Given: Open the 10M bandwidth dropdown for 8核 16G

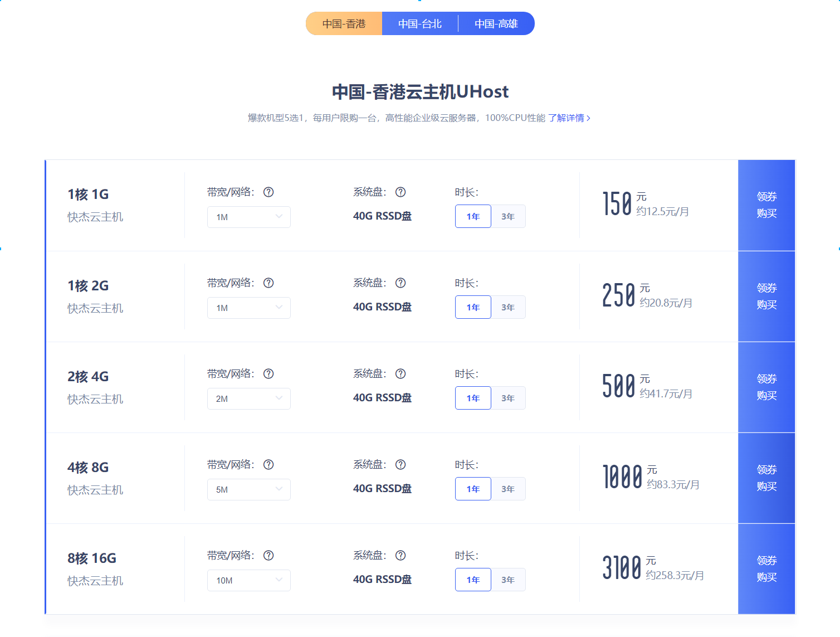Looking at the screenshot, I should click(x=249, y=580).
